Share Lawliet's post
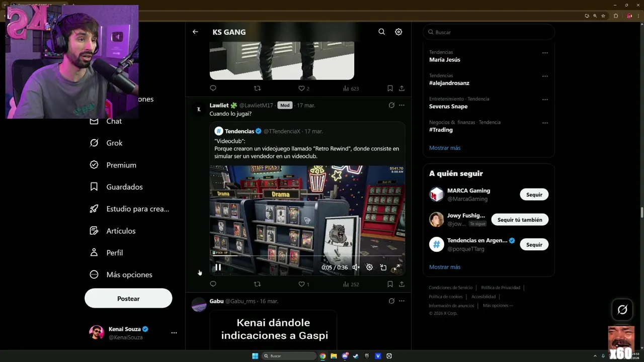Viewport: 644px width, 362px height. [x=401, y=284]
